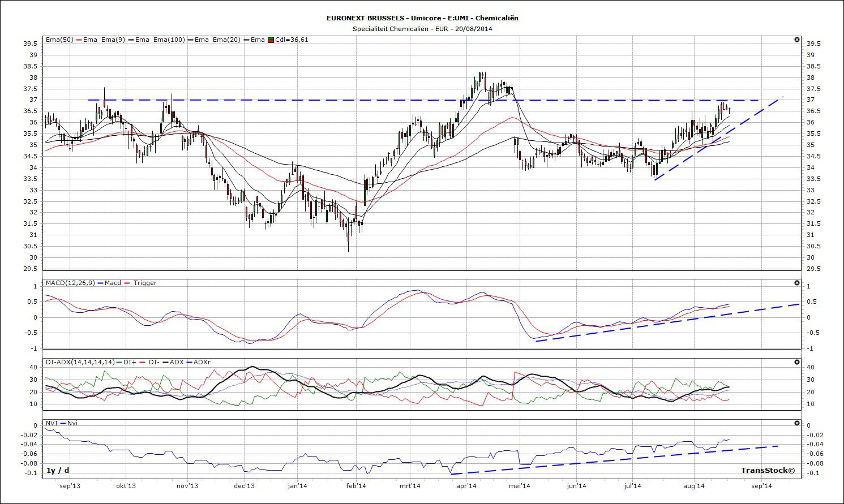Click the Cdl=36,61 value label
Screen dimensions: 844x504
[x=292, y=40]
